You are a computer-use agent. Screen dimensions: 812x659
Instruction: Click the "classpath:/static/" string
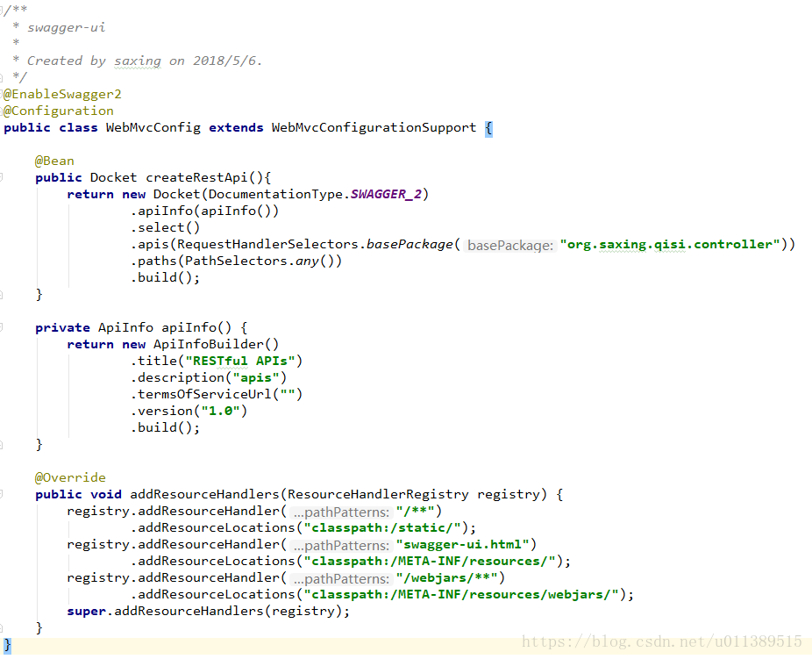(x=382, y=528)
